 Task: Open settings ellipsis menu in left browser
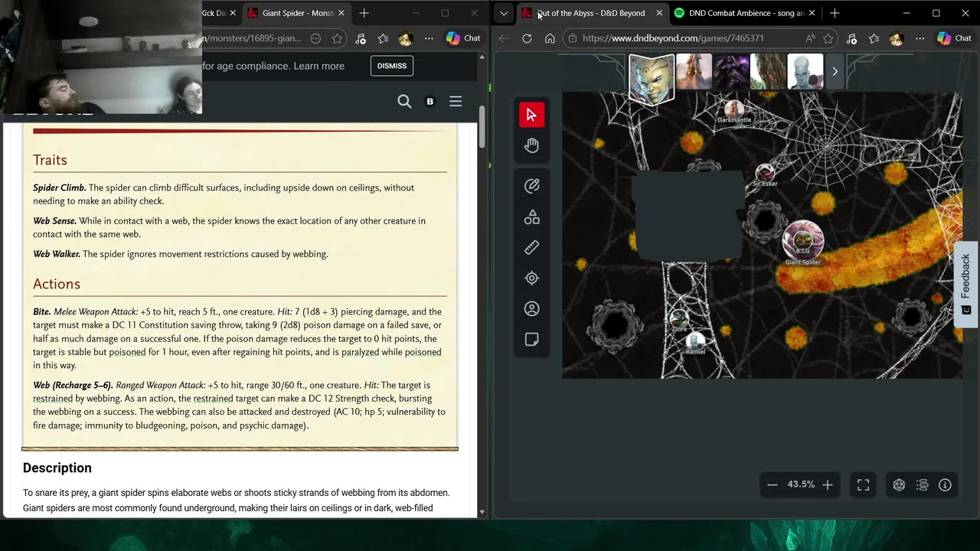pyautogui.click(x=429, y=38)
